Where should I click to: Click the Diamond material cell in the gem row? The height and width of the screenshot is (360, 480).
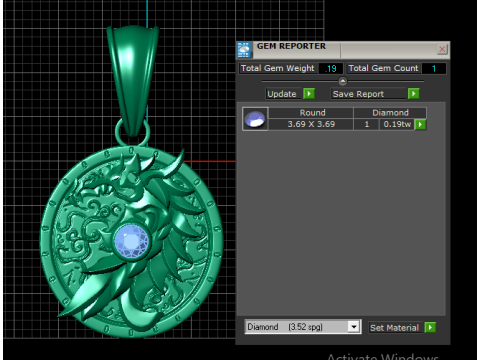coord(390,113)
